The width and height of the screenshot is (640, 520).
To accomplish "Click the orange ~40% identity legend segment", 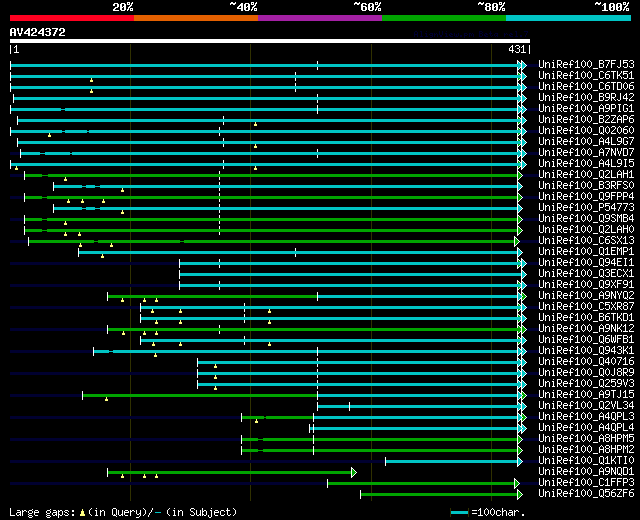I will [x=196, y=18].
